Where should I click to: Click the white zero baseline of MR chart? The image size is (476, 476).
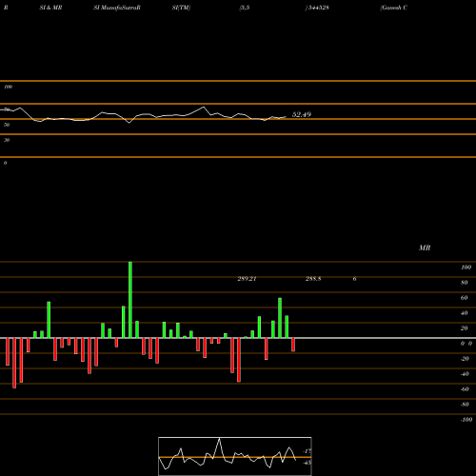(238, 338)
